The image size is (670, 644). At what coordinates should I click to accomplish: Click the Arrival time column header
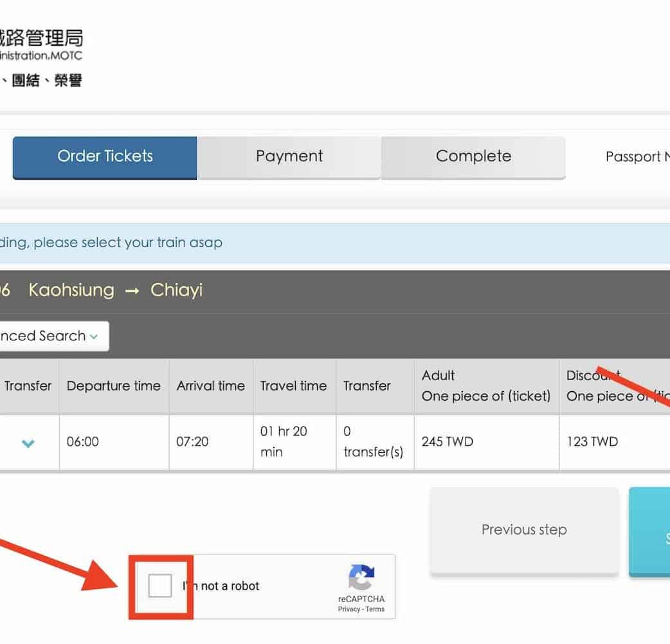pos(210,386)
